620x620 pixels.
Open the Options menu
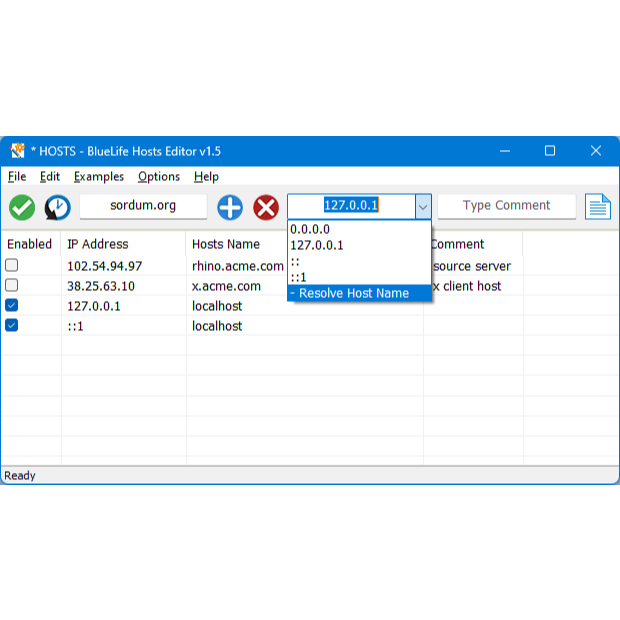(159, 176)
